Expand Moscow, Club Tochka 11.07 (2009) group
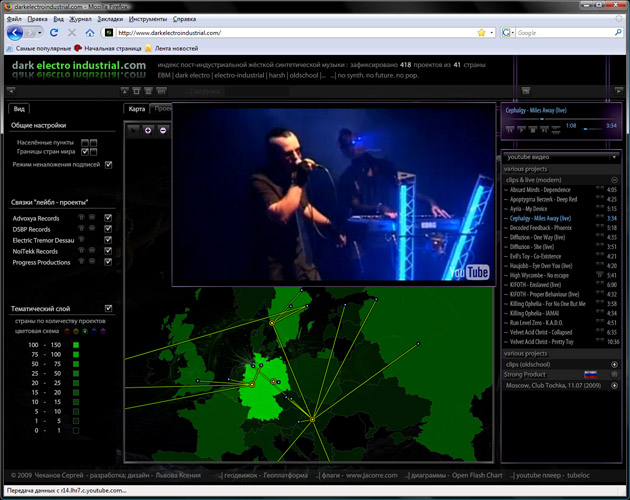630x500 pixels. [614, 385]
